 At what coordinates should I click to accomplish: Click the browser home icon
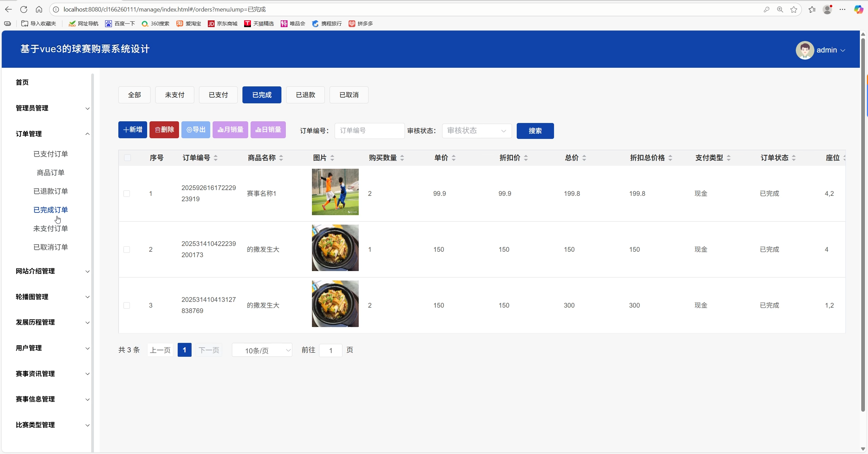point(39,9)
